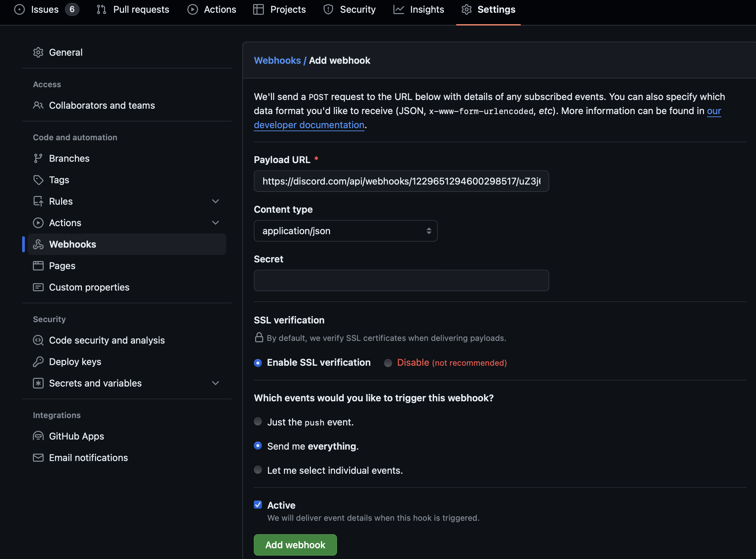Click the Tags label icon
This screenshot has width=756, height=559.
point(38,180)
